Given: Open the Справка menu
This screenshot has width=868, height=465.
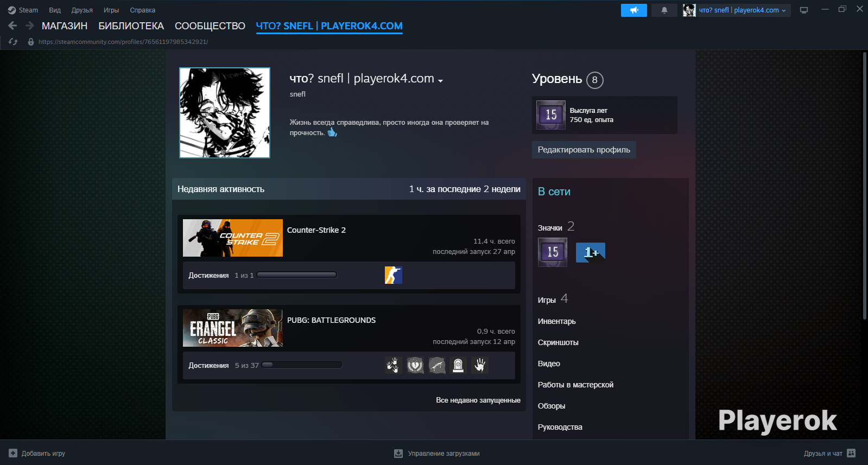Looking at the screenshot, I should click(143, 10).
